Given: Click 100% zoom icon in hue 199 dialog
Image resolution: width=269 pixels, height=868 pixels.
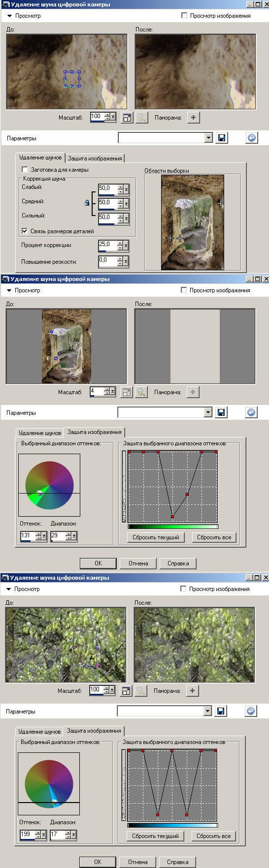Looking at the screenshot, I should [140, 691].
